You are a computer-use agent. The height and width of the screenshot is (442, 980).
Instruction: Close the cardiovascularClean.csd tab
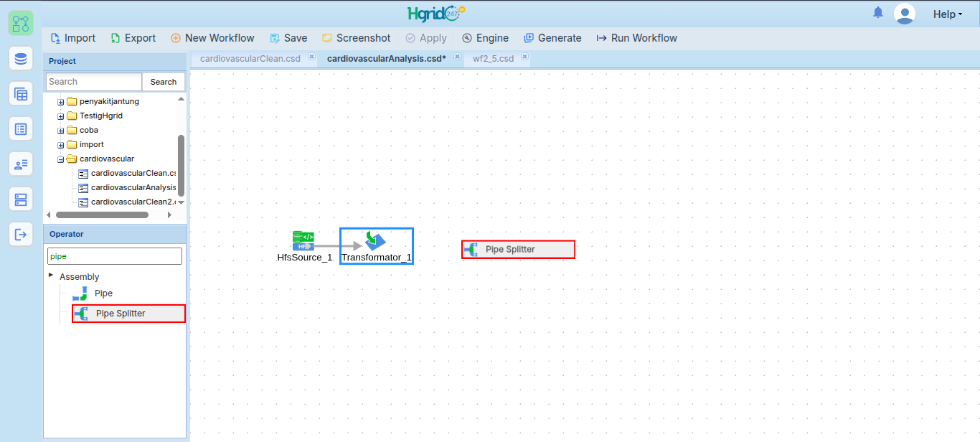(x=311, y=57)
